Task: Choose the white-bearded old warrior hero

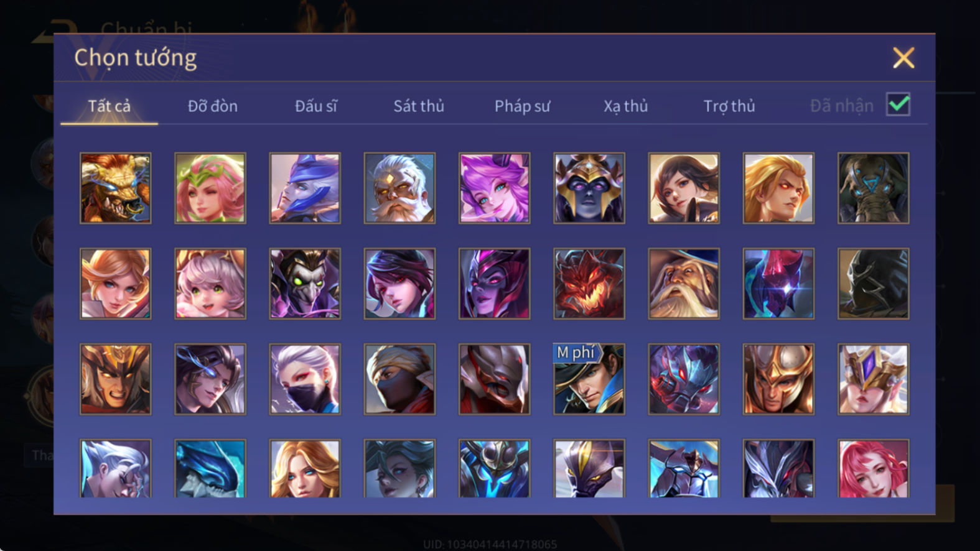Action: coord(399,188)
